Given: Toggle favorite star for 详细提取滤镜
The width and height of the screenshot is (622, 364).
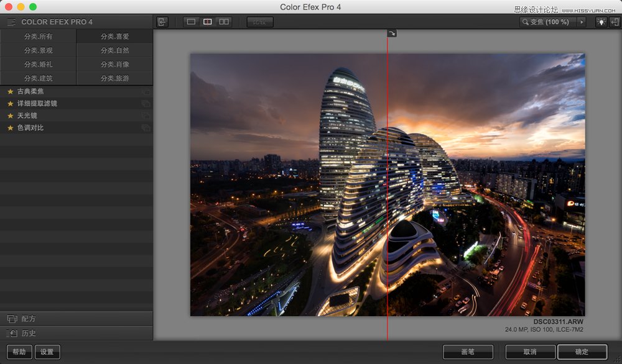Looking at the screenshot, I should (11, 104).
